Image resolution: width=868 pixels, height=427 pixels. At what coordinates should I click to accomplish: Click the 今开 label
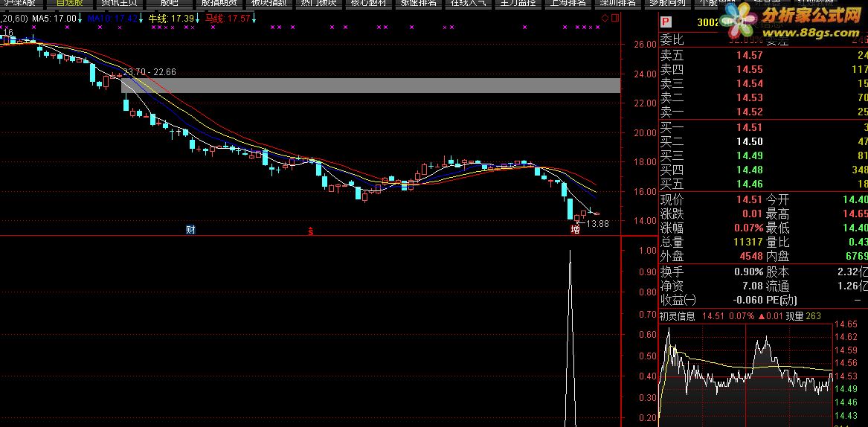tap(778, 200)
